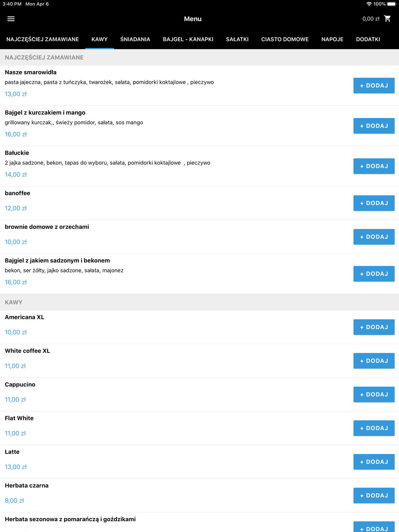
Task: Add Americana XL coffee
Action: tap(374, 327)
